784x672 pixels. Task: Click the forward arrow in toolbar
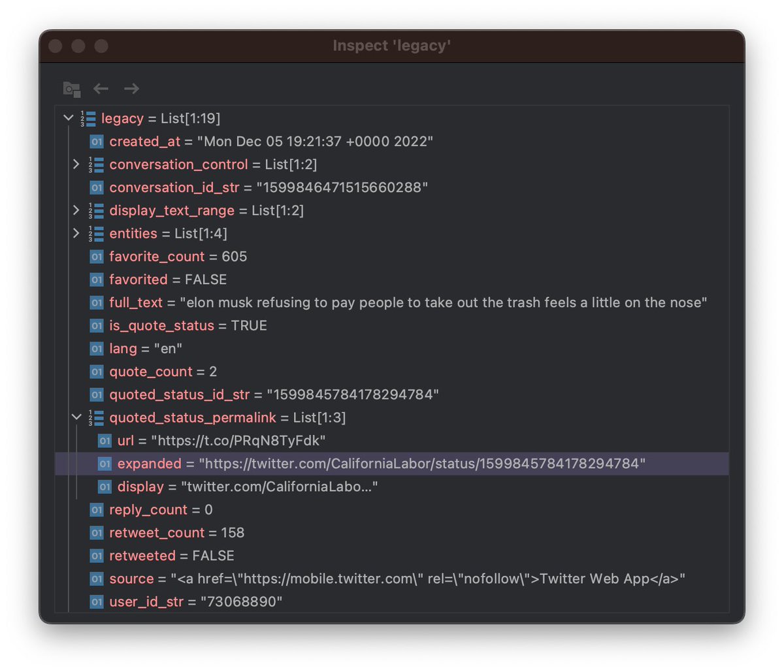point(131,88)
